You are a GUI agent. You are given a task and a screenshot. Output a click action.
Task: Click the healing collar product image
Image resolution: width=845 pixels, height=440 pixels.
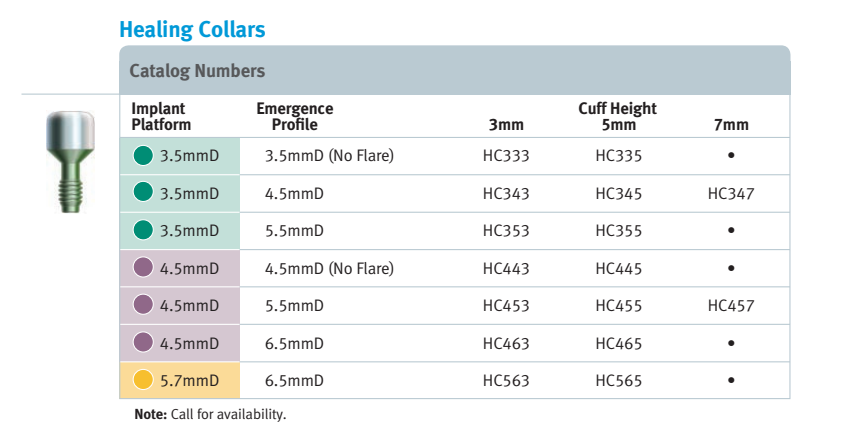(71, 162)
